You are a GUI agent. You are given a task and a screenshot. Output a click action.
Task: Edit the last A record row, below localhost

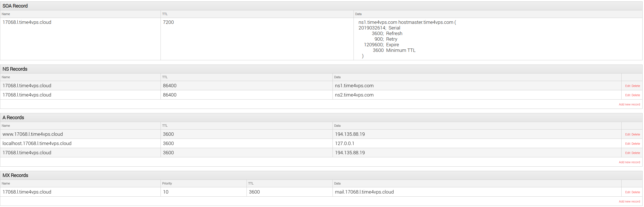click(x=627, y=153)
